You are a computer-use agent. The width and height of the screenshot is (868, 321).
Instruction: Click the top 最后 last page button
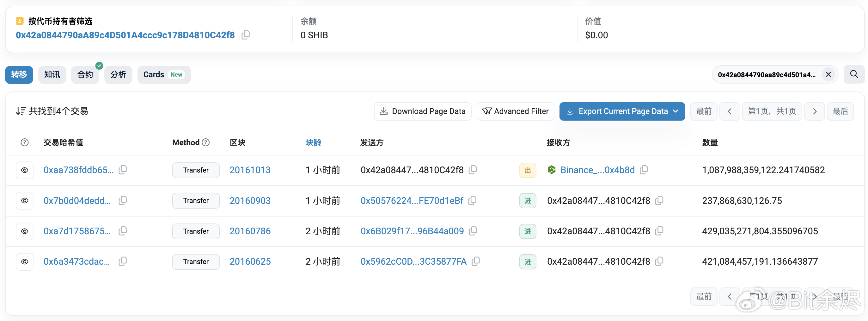pyautogui.click(x=840, y=111)
